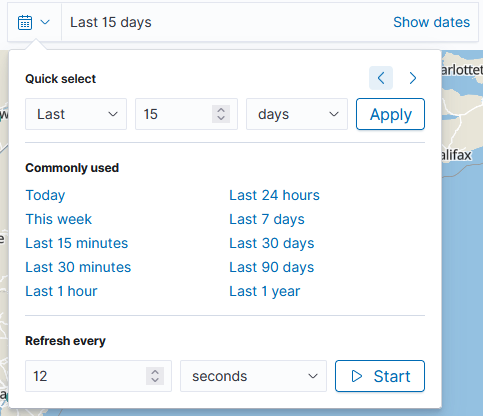The width and height of the screenshot is (483, 416).
Task: Choose Last 24 hours range
Action: coord(274,195)
